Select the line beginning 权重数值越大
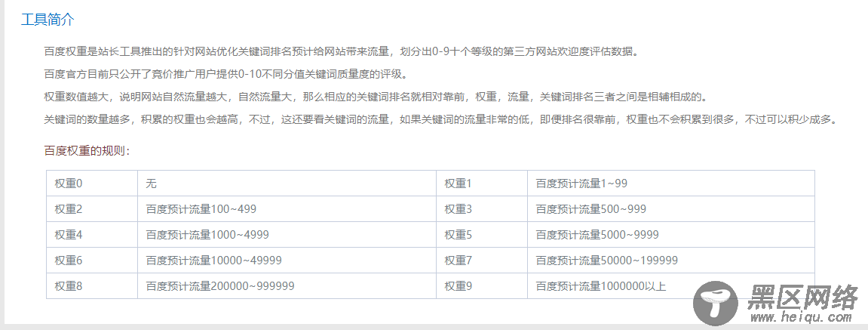The width and height of the screenshot is (868, 330). [376, 97]
